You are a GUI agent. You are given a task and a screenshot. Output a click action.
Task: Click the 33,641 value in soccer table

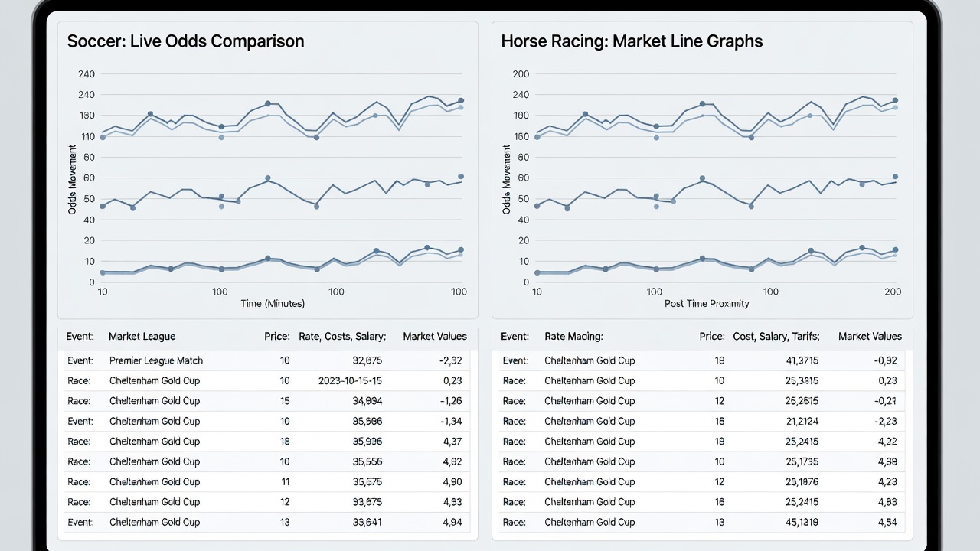pyautogui.click(x=367, y=522)
